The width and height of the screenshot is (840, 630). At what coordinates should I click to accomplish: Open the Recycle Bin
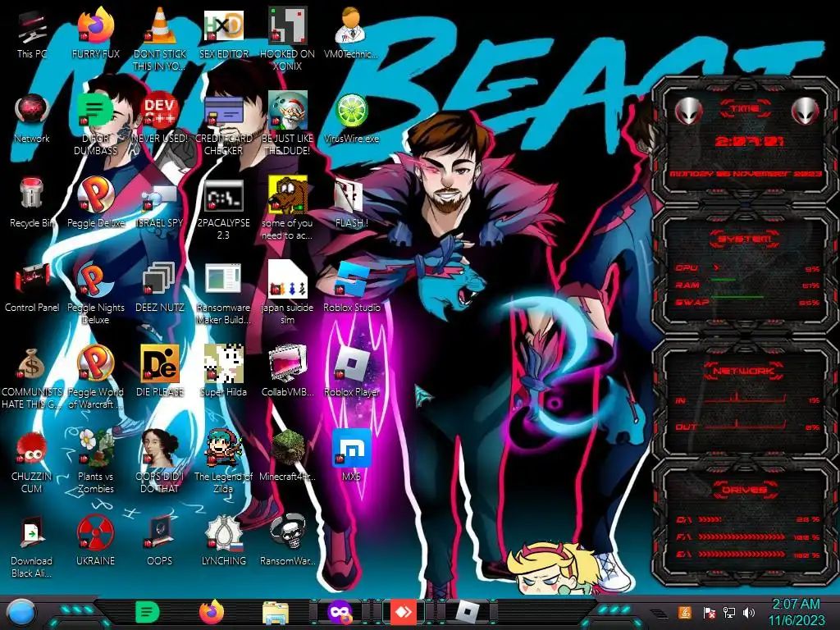tap(32, 194)
